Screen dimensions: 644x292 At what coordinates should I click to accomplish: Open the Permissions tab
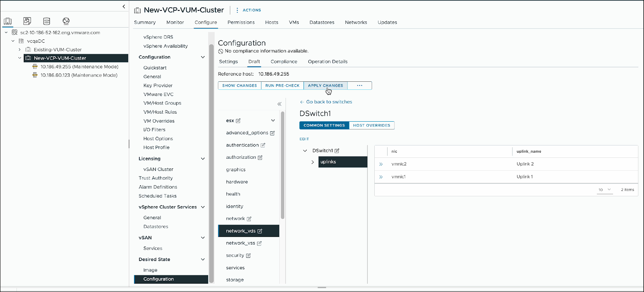[x=241, y=23]
